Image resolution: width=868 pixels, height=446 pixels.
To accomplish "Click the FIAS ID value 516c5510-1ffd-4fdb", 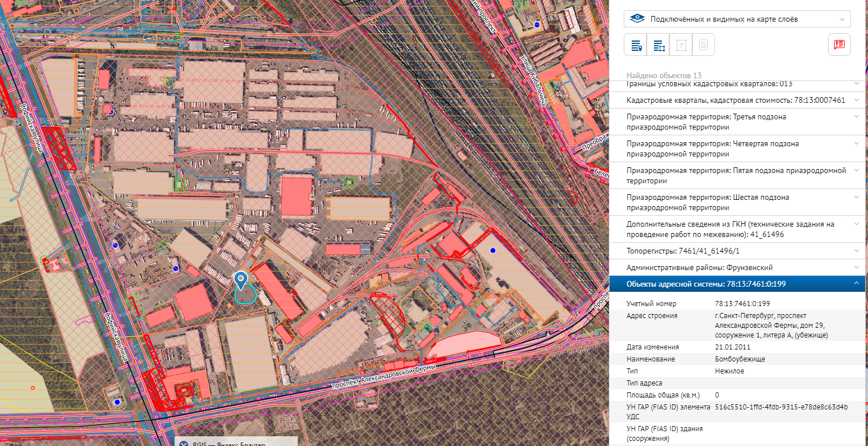I will tap(781, 407).
